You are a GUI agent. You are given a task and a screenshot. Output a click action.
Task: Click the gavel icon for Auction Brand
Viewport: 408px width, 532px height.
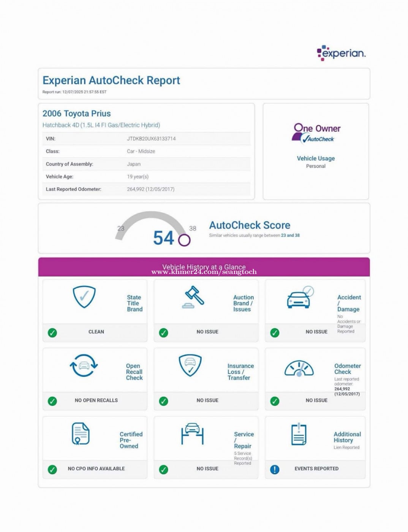pyautogui.click(x=193, y=297)
